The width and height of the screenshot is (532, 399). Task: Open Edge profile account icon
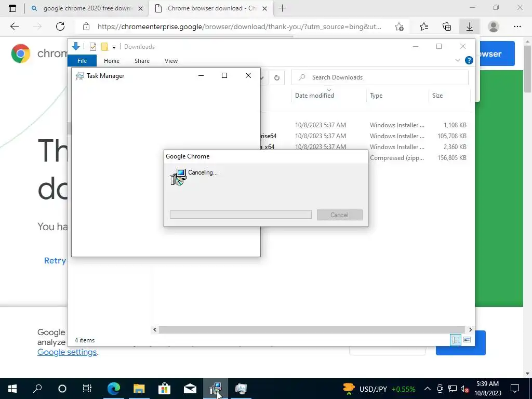point(494,26)
